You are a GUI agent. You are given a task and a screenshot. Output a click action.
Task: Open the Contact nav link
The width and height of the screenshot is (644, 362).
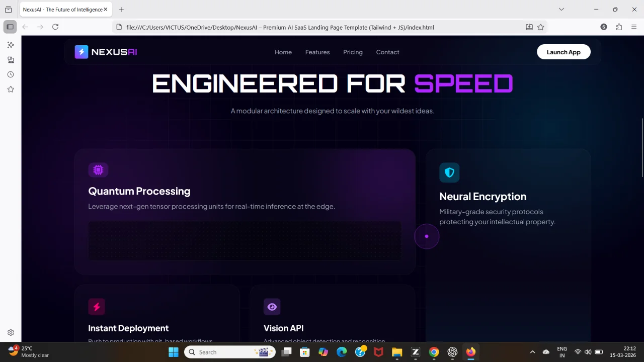387,52
